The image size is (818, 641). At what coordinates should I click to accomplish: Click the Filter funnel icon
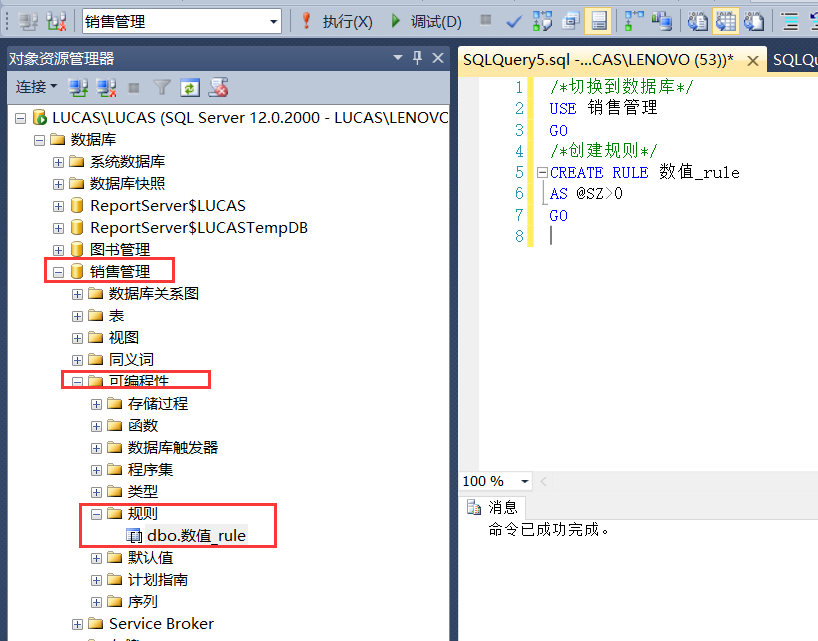tap(162, 88)
